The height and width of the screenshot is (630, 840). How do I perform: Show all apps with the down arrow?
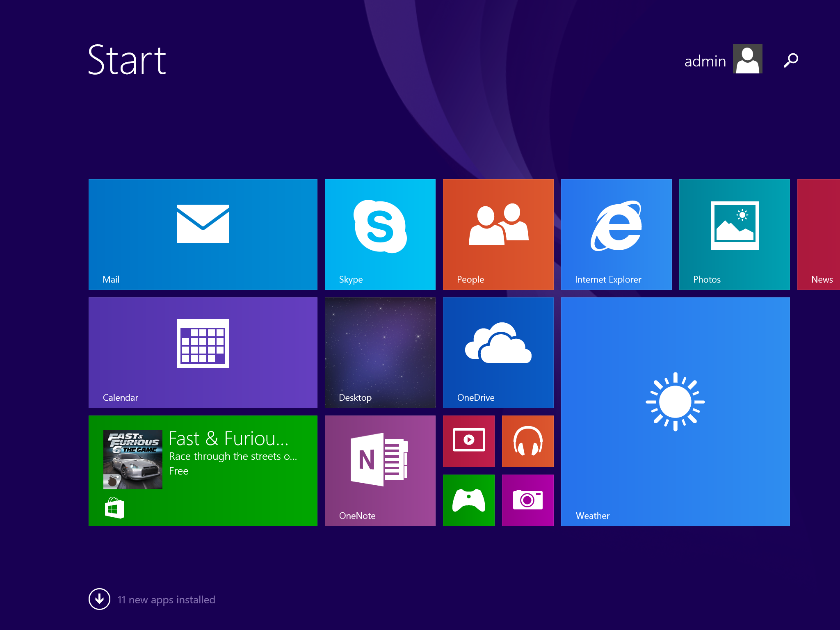99,599
